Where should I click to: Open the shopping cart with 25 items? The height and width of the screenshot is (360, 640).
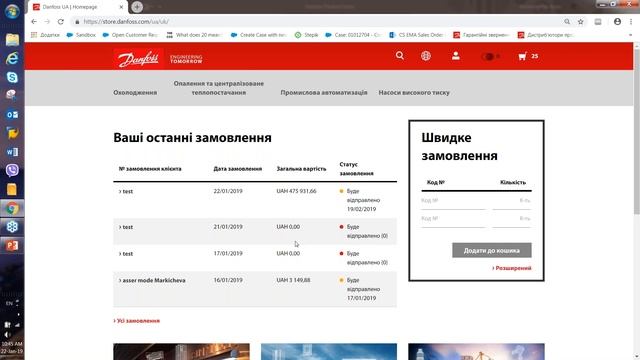tap(528, 56)
